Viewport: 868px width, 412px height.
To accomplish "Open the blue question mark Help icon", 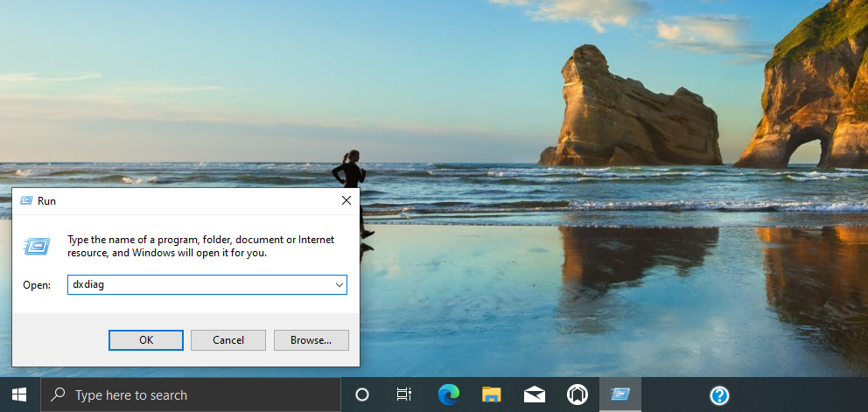I will 719,395.
